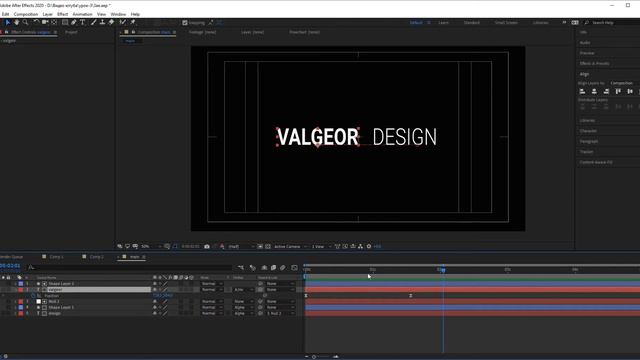Switch to the Comp 1 timeline tab
This screenshot has height=360, width=640.
tap(56, 257)
